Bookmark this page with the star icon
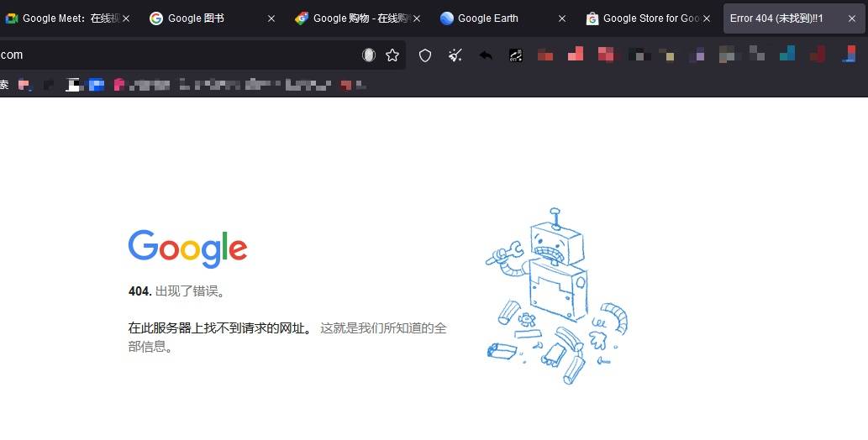The image size is (868, 440). [392, 55]
